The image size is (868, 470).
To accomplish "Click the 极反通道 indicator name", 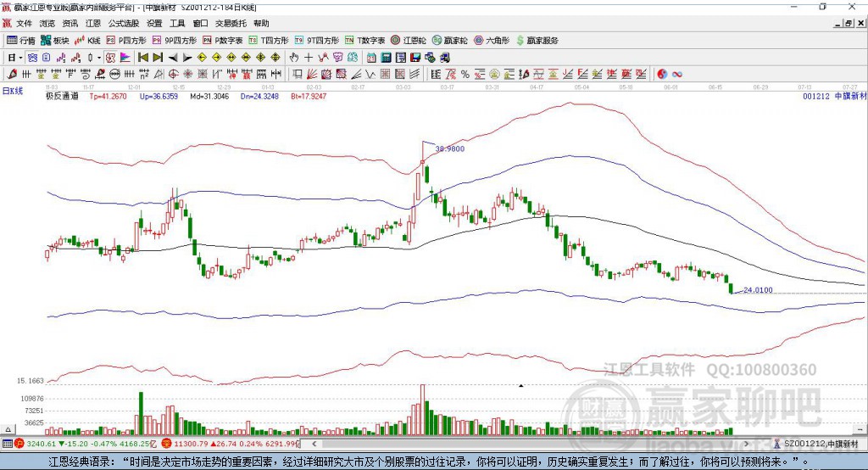I will (62, 97).
